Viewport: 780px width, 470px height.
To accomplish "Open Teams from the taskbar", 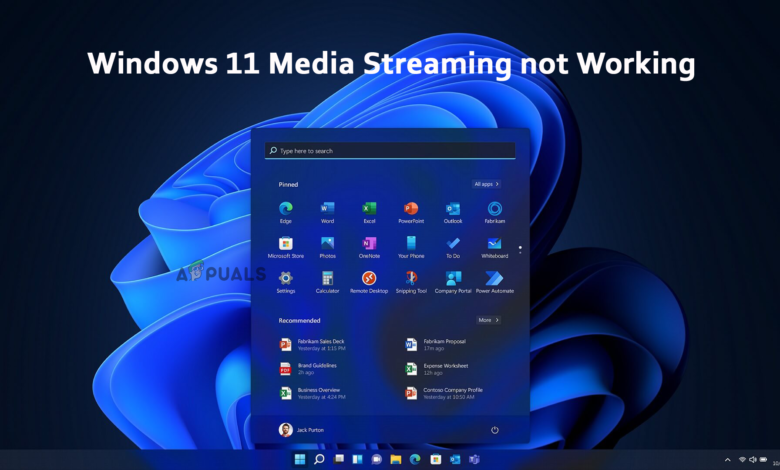I will click(474, 459).
